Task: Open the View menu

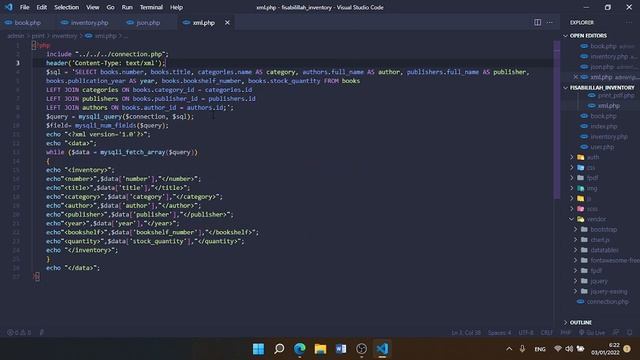Action: 93,7
